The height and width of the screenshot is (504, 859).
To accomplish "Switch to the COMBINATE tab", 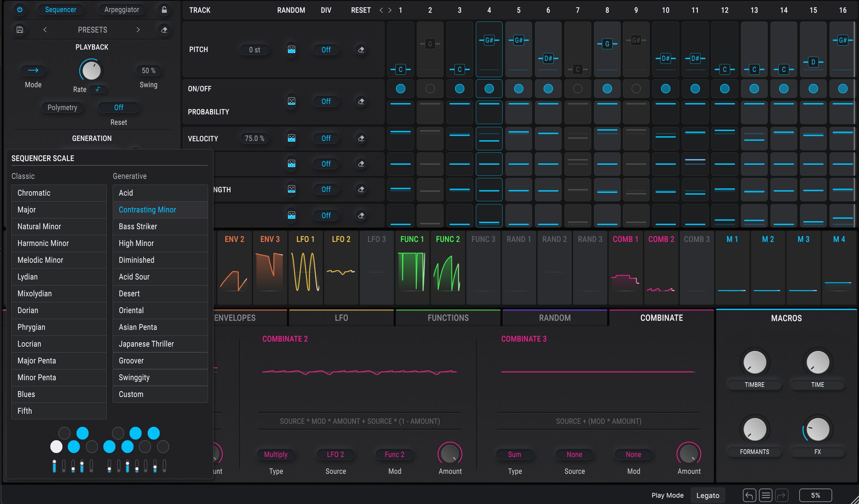I will [x=661, y=317].
